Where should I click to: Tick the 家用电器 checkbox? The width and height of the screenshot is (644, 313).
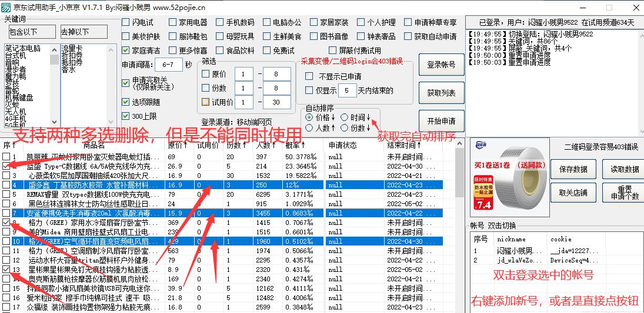172,22
